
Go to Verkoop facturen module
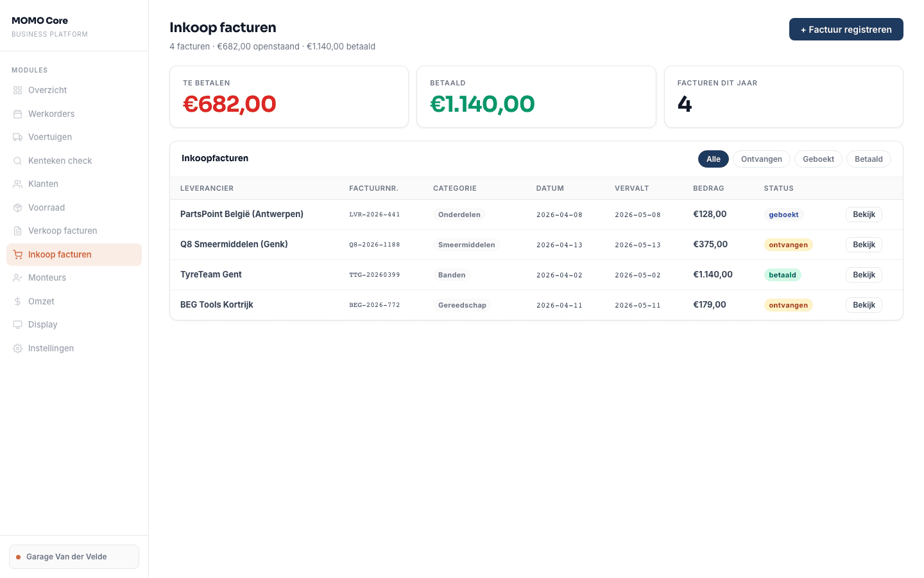pos(62,231)
